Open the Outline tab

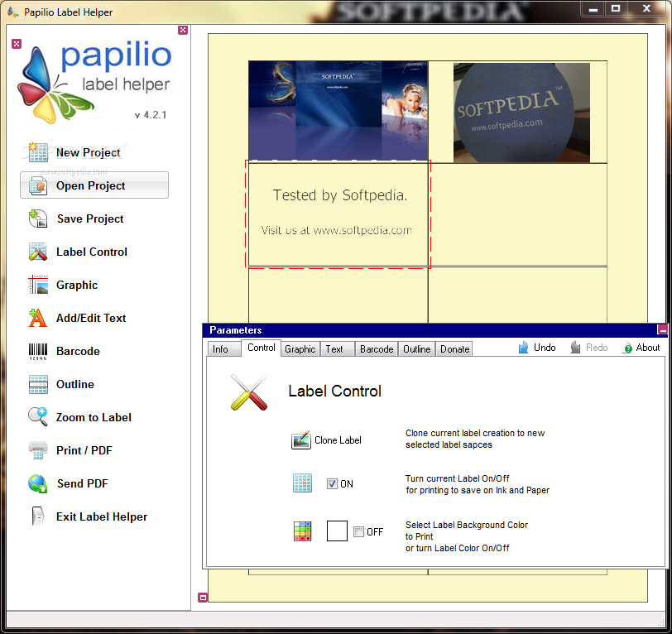click(416, 349)
